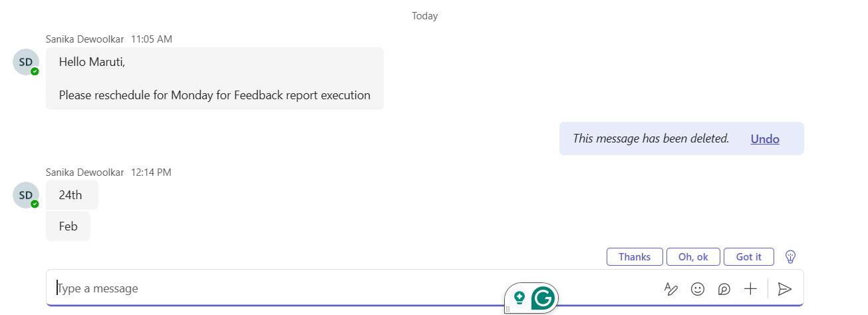Select the "Got it" quick reply

click(x=749, y=256)
